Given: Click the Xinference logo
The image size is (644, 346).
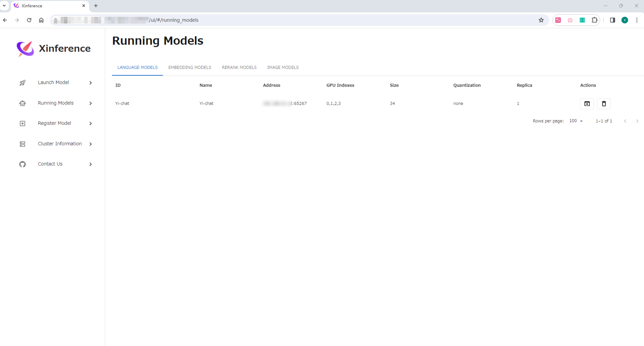Looking at the screenshot, I should point(25,49).
